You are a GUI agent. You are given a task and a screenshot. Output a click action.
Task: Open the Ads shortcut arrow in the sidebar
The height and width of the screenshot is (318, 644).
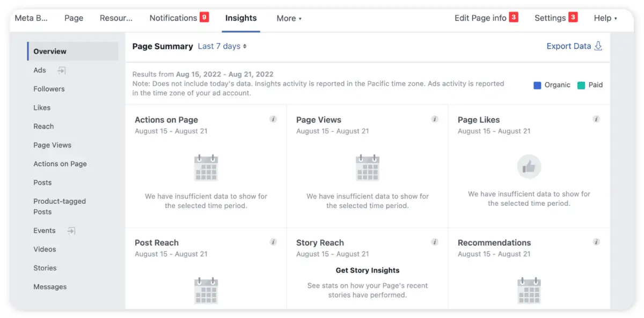61,70
